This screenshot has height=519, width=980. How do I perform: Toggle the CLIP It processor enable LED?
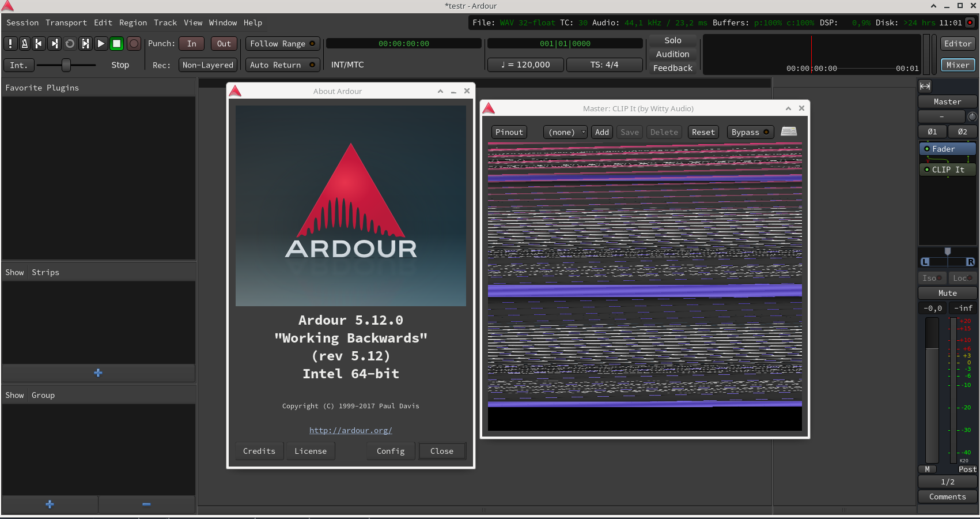[x=926, y=170]
